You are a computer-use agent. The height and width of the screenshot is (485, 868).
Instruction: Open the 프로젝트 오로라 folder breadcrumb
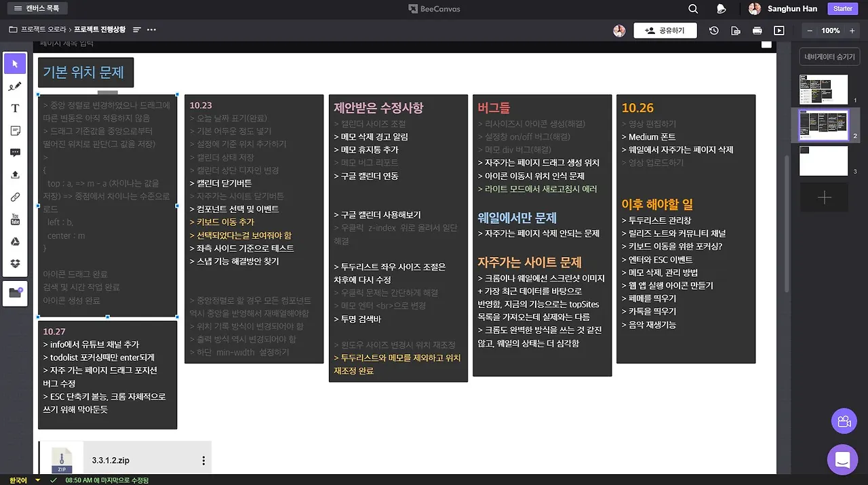pos(38,30)
